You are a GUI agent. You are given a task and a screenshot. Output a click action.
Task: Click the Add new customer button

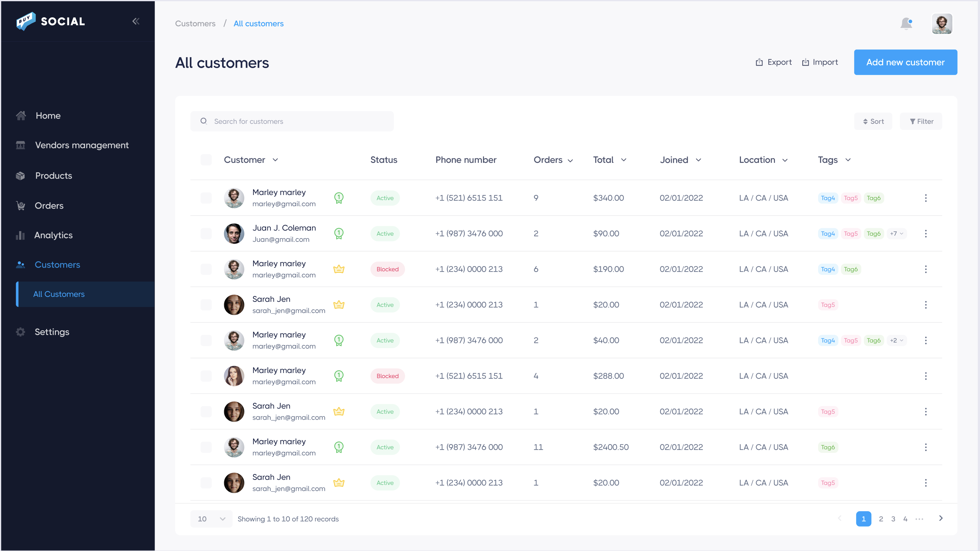click(906, 62)
